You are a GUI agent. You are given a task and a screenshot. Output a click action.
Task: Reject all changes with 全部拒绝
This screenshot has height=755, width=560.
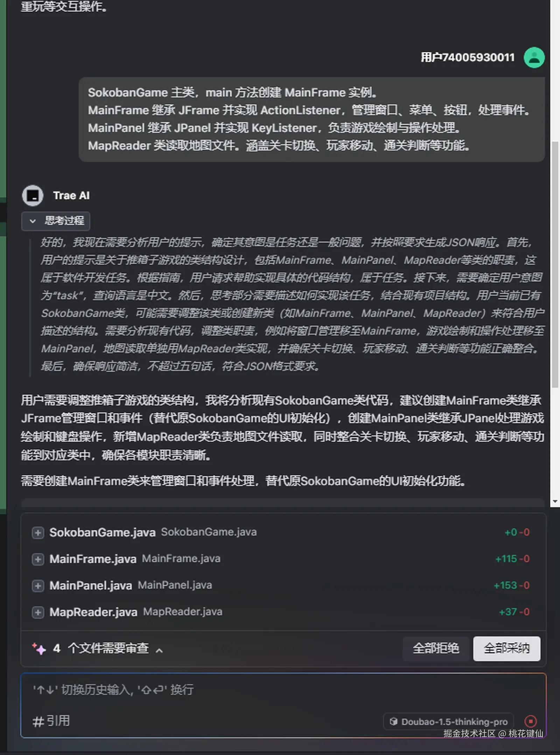[x=436, y=649]
